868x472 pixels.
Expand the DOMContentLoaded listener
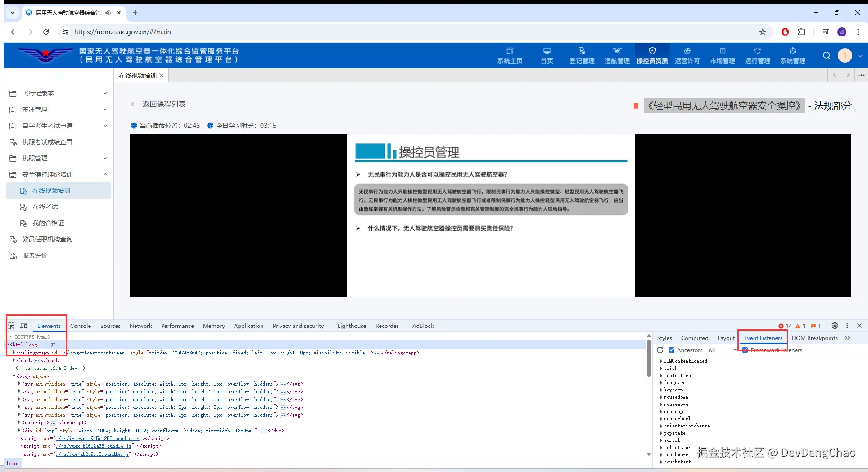pyautogui.click(x=661, y=361)
